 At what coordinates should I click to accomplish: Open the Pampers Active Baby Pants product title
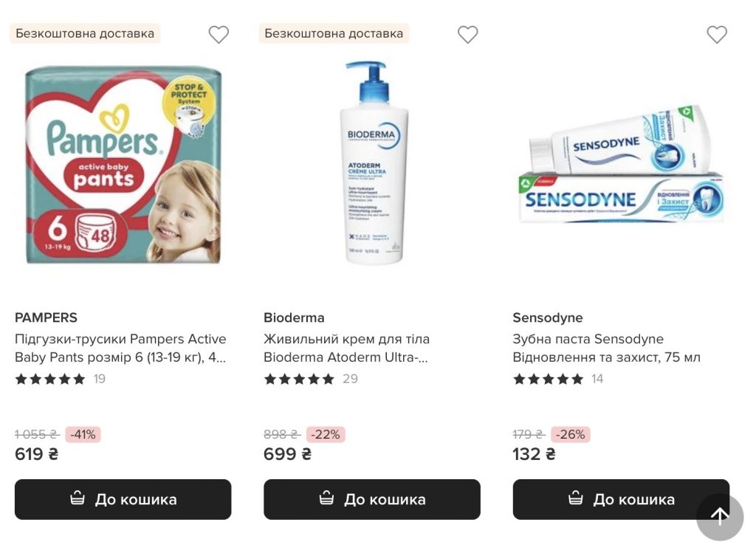click(120, 348)
